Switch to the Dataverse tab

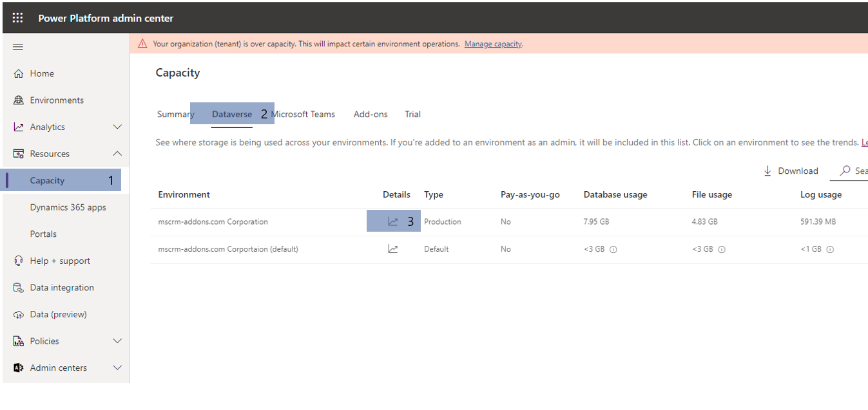[232, 114]
